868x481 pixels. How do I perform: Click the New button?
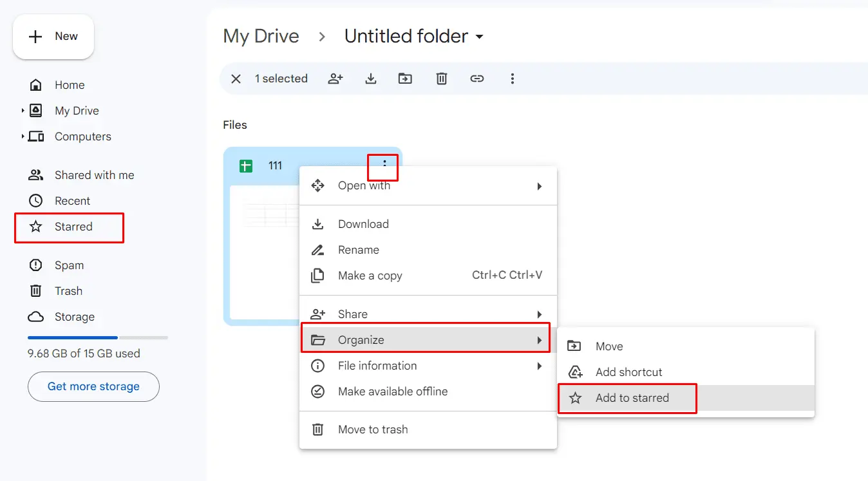[53, 37]
